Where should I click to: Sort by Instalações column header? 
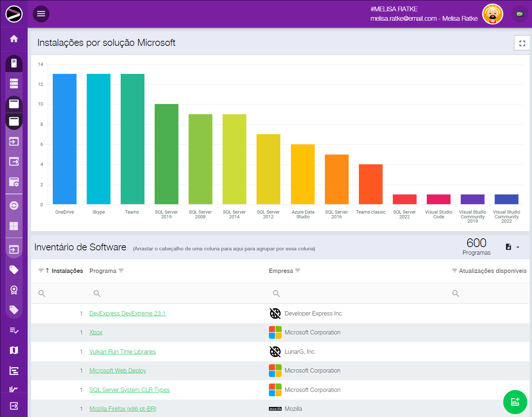pos(67,271)
